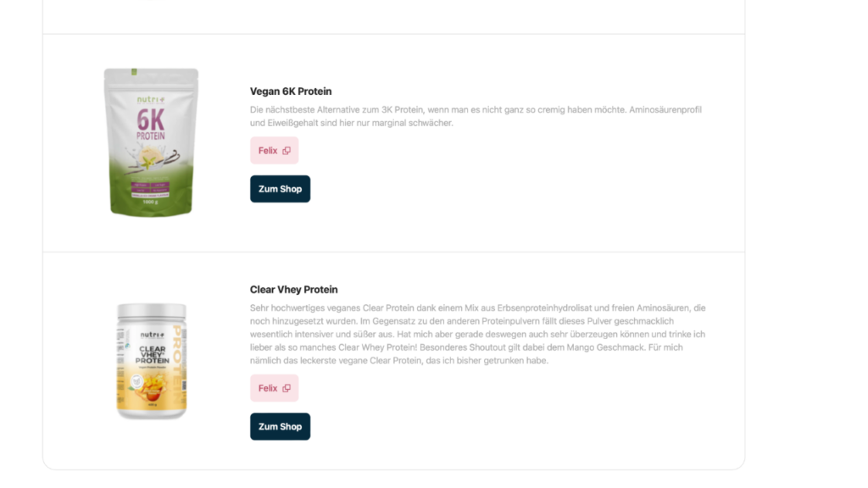Click the Vegan 6K Protein heading
Viewport: 868px width, 488px height.
coord(291,91)
